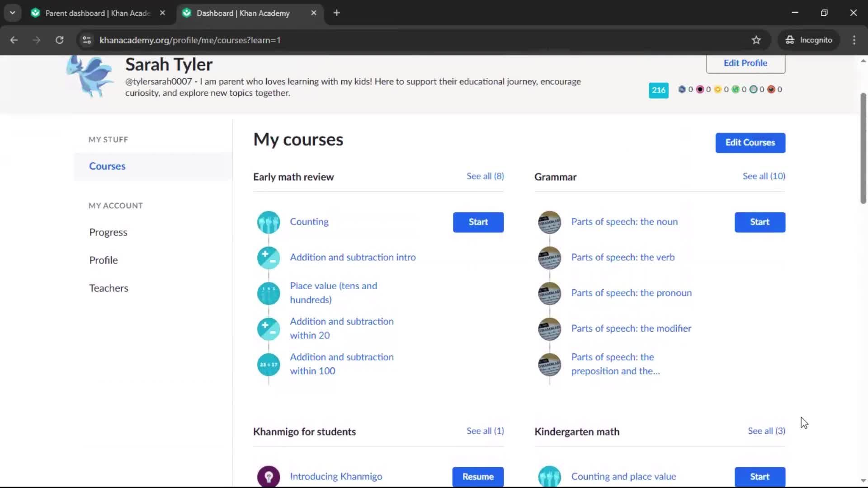
Task: Click the energy points badge 216
Action: pyautogui.click(x=658, y=90)
